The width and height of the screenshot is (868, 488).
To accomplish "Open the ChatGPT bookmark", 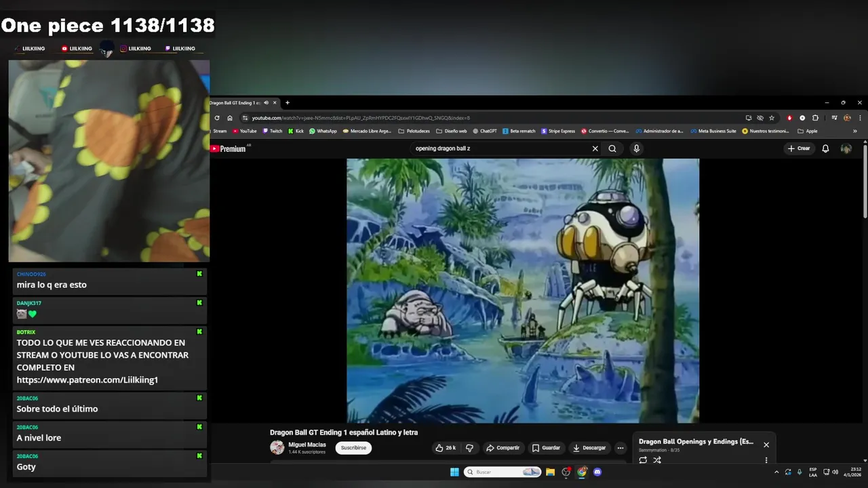I will (x=485, y=131).
